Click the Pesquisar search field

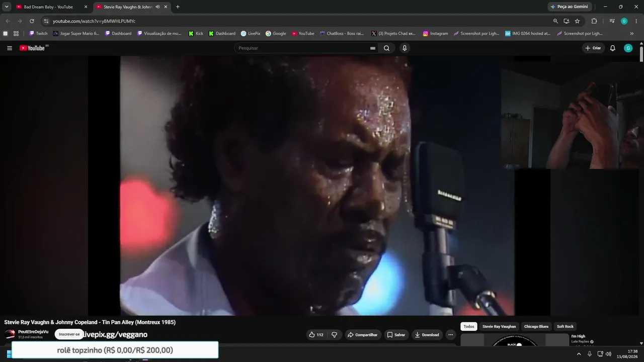tap(303, 48)
